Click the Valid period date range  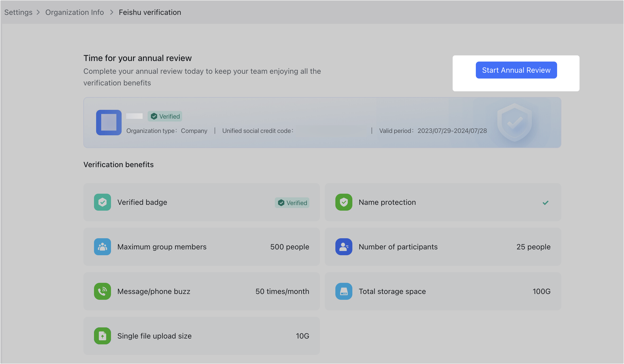tap(452, 131)
